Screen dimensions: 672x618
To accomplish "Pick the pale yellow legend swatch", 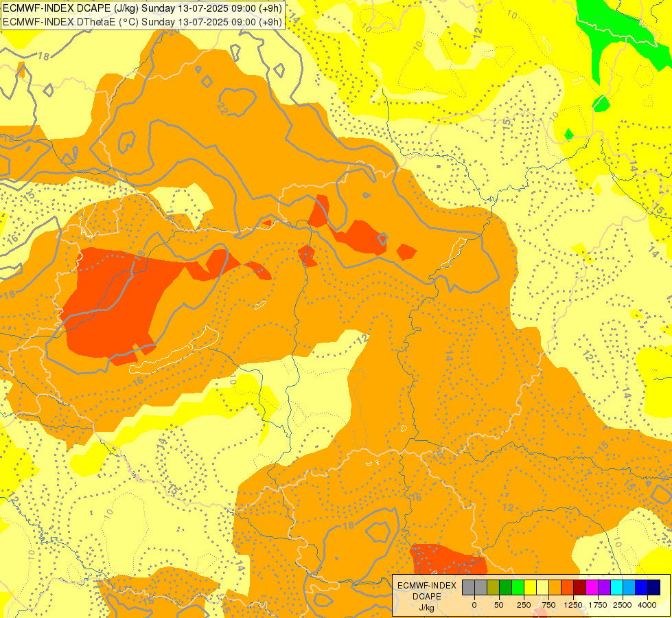I will pyautogui.click(x=542, y=587).
